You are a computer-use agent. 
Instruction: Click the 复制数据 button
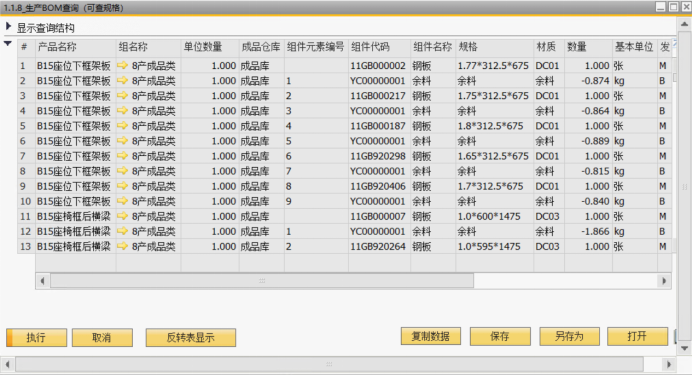click(431, 336)
